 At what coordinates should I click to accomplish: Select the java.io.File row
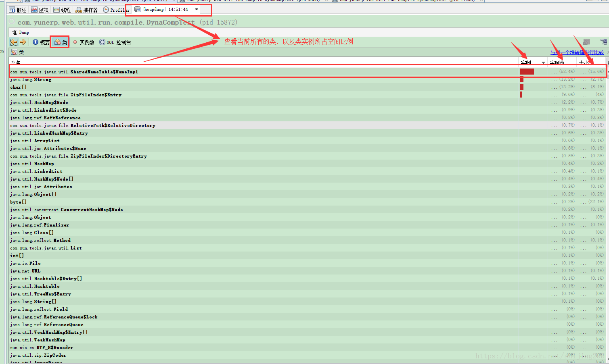pos(308,263)
